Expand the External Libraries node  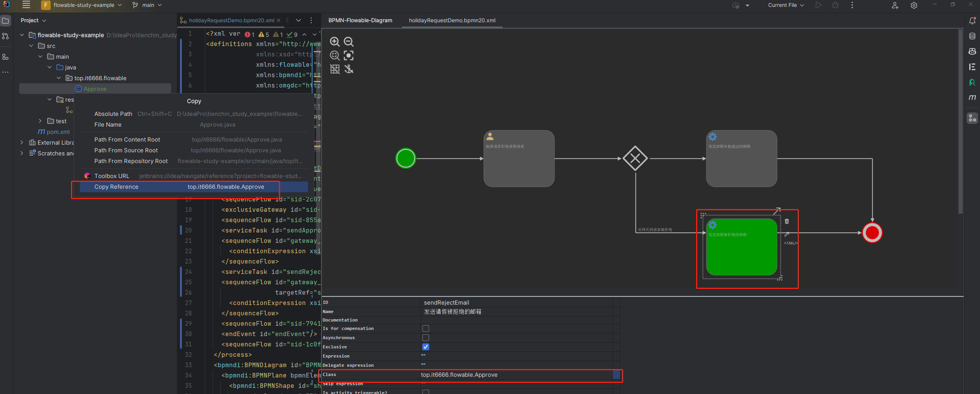(x=22, y=143)
